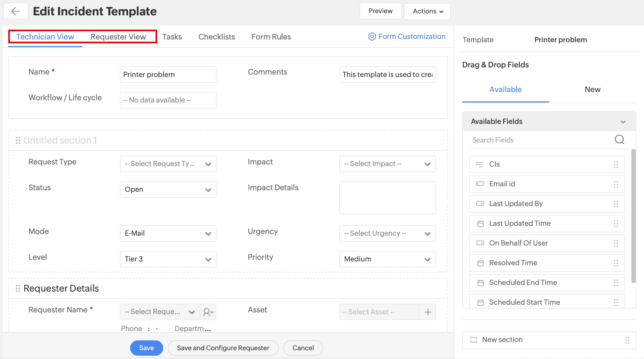The height and width of the screenshot is (359, 644).
Task: Switch to the Requester View tab
Action: [118, 37]
